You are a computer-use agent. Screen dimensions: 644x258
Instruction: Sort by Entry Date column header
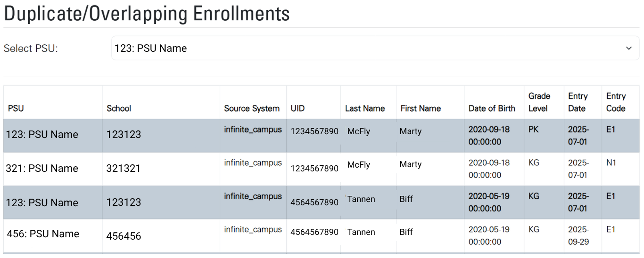(578, 102)
